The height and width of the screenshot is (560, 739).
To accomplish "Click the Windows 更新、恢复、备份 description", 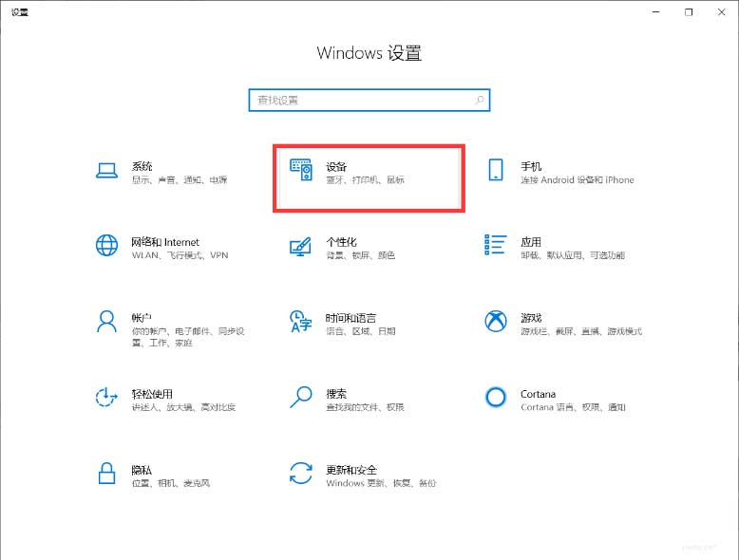I will pyautogui.click(x=381, y=483).
